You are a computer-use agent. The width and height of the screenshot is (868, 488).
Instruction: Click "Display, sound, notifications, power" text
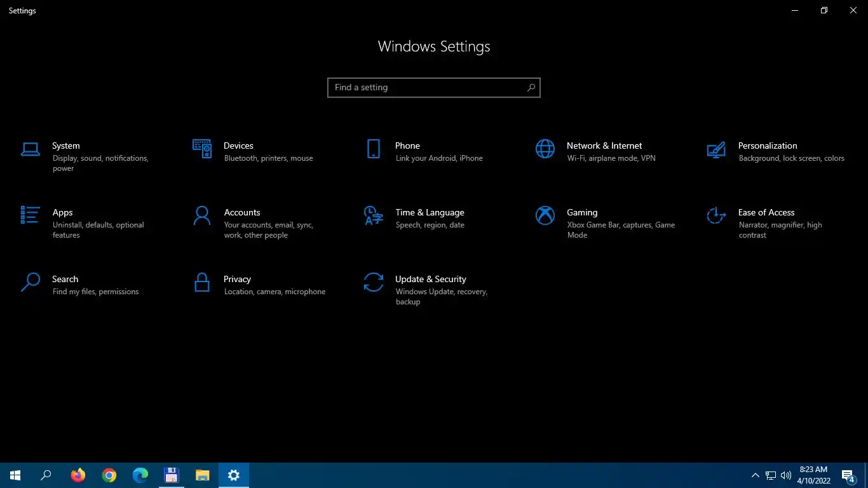click(x=100, y=163)
